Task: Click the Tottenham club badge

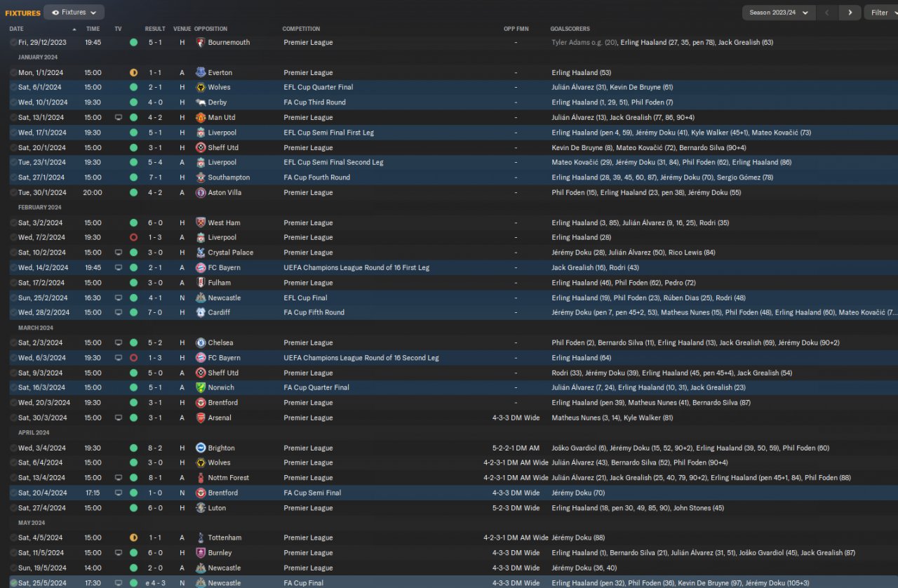Action: [x=201, y=538]
